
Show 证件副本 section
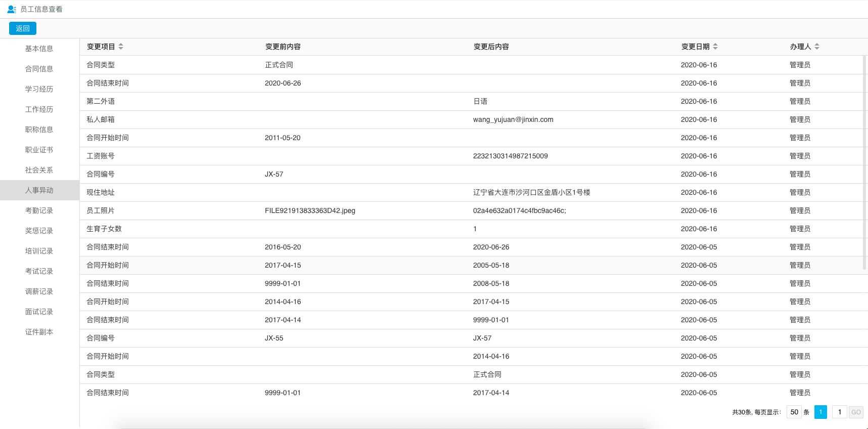(39, 332)
